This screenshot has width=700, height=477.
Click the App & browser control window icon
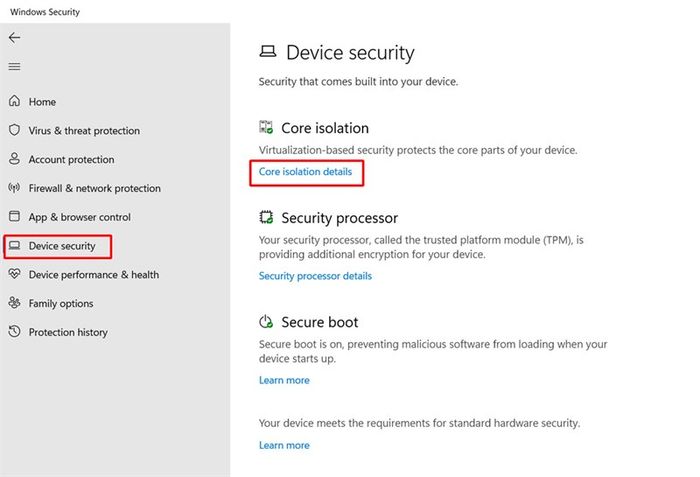tap(14, 216)
